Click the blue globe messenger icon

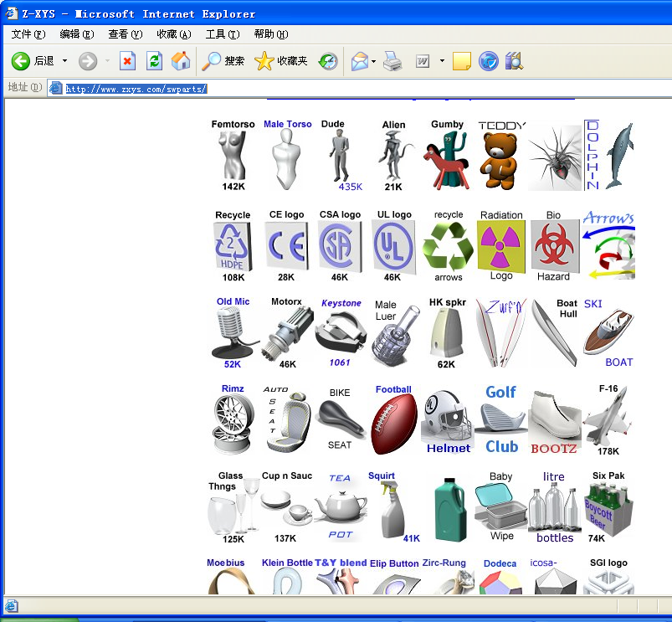[489, 61]
